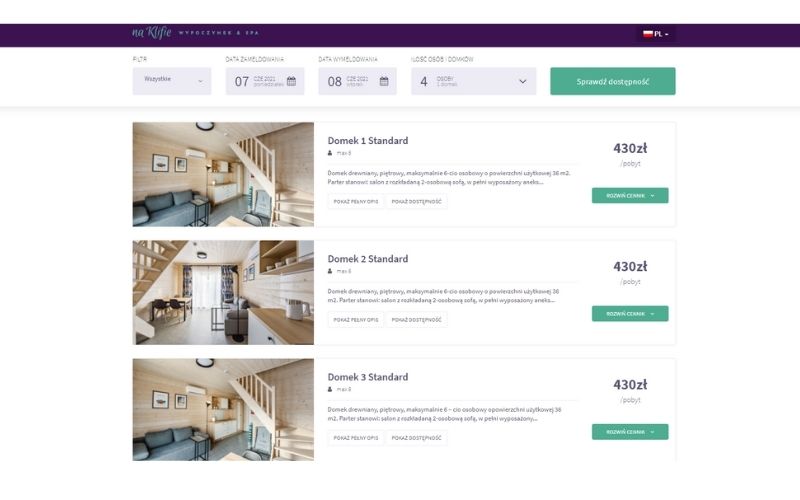The width and height of the screenshot is (800, 500).
Task: Expand price list for Domek 1 Standard
Action: click(x=630, y=195)
